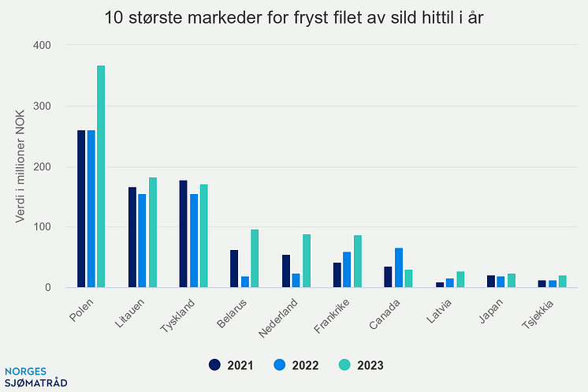Click the dark navy 2021 legend dot

pyautogui.click(x=214, y=365)
